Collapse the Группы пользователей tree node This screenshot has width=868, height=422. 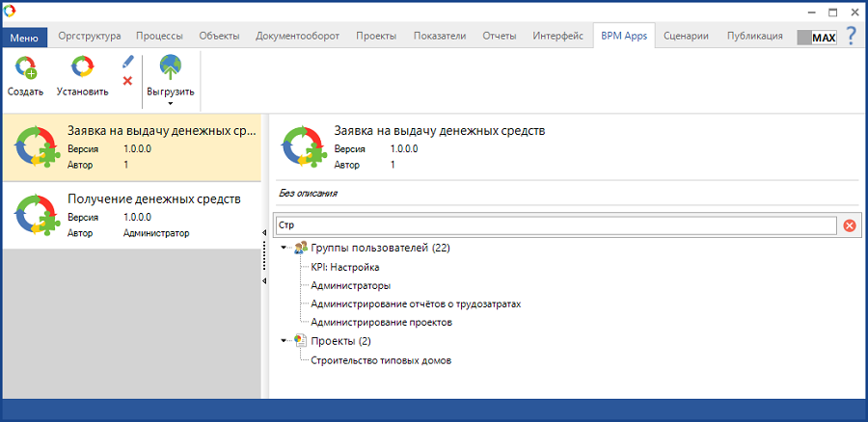click(285, 249)
